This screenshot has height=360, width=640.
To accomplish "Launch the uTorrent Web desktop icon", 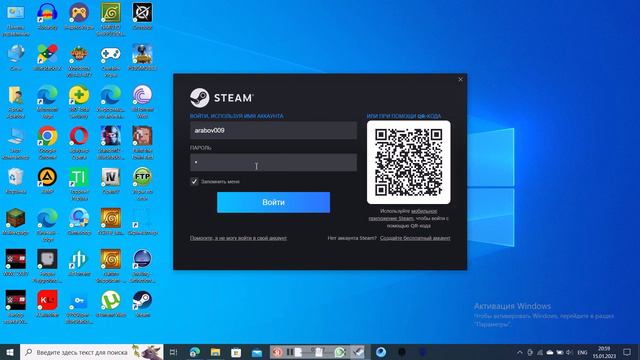I will coord(111,300).
